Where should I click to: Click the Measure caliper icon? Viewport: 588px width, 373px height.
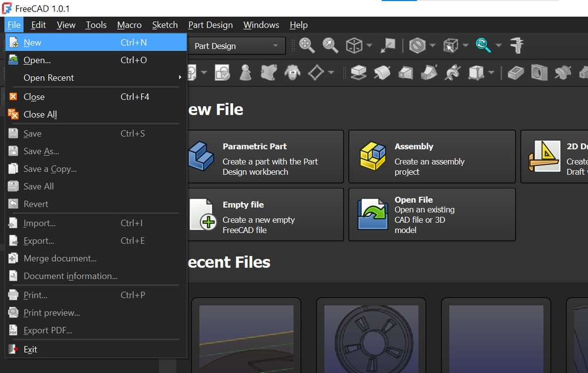tap(517, 46)
